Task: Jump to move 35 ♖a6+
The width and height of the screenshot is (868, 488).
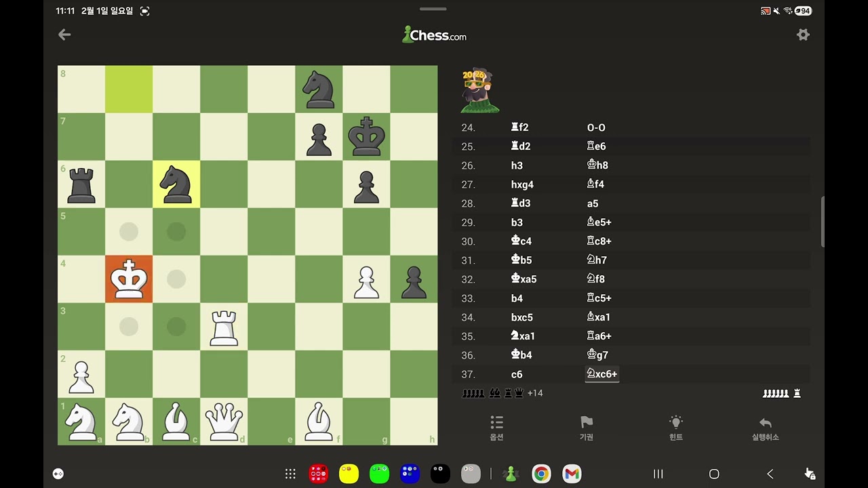Action: (x=599, y=336)
